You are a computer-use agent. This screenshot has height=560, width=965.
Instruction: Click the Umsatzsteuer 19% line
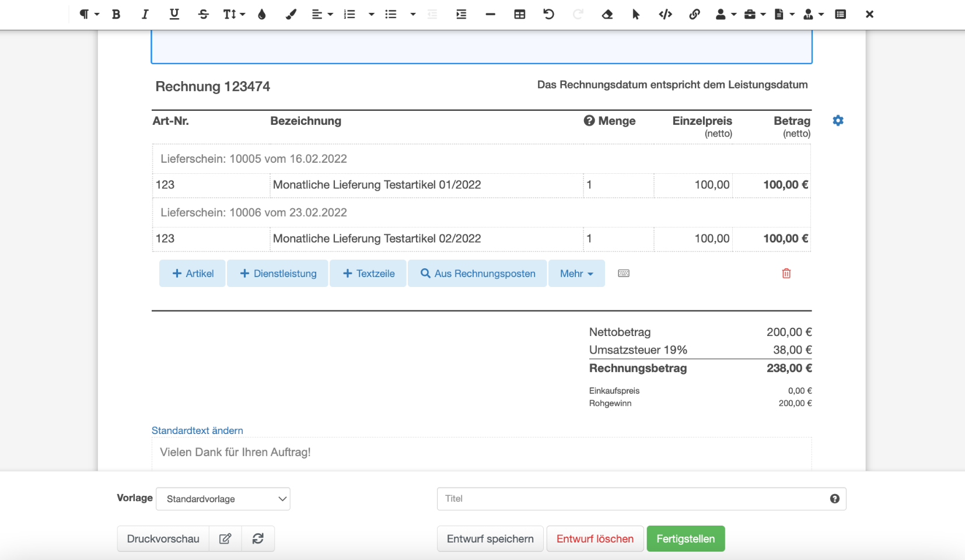pos(700,350)
